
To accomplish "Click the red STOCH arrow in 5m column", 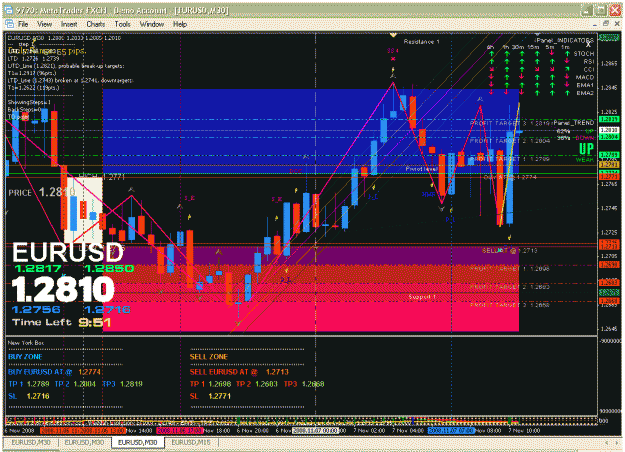I will click(x=552, y=53).
